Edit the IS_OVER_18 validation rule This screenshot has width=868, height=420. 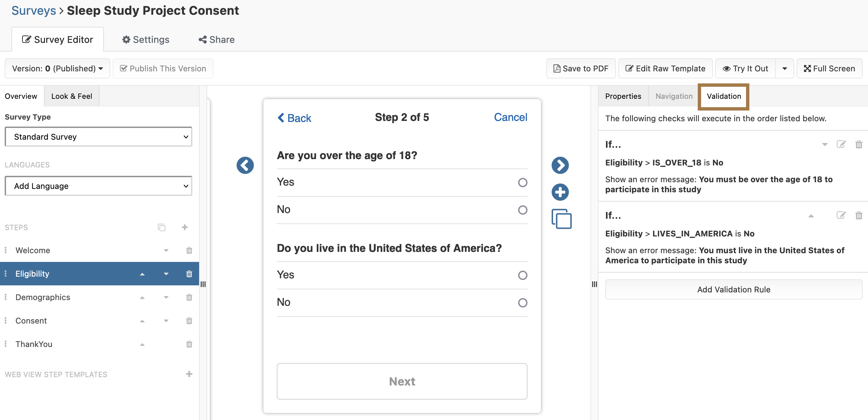pos(841,144)
